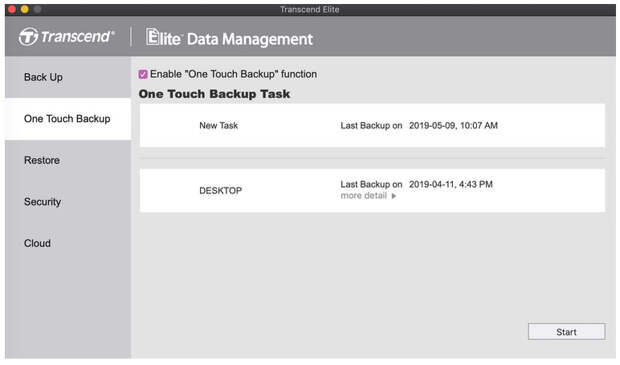Click the Transcend Elite title bar
The height and width of the screenshot is (365, 620).
[310, 9]
